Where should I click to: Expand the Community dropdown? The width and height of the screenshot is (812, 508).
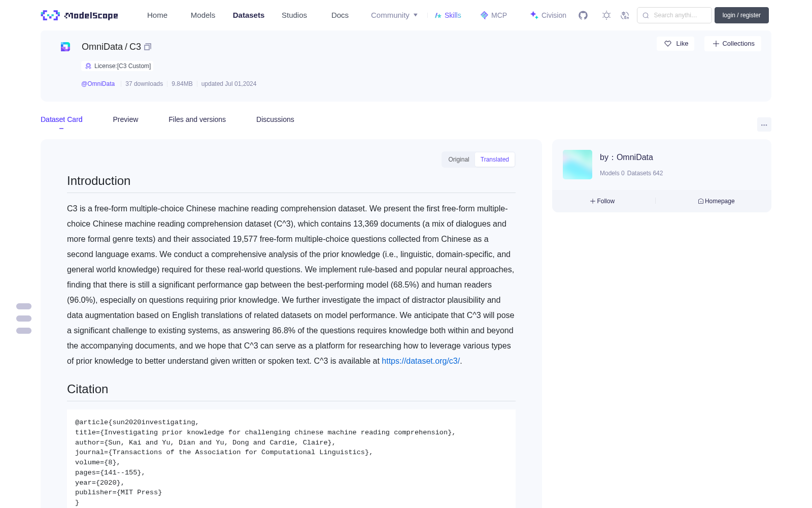point(394,15)
